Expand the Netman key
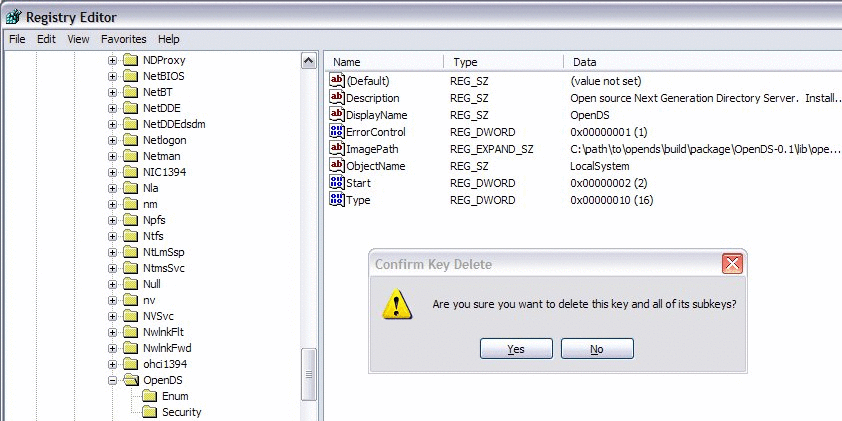842x421 pixels. pos(112,156)
